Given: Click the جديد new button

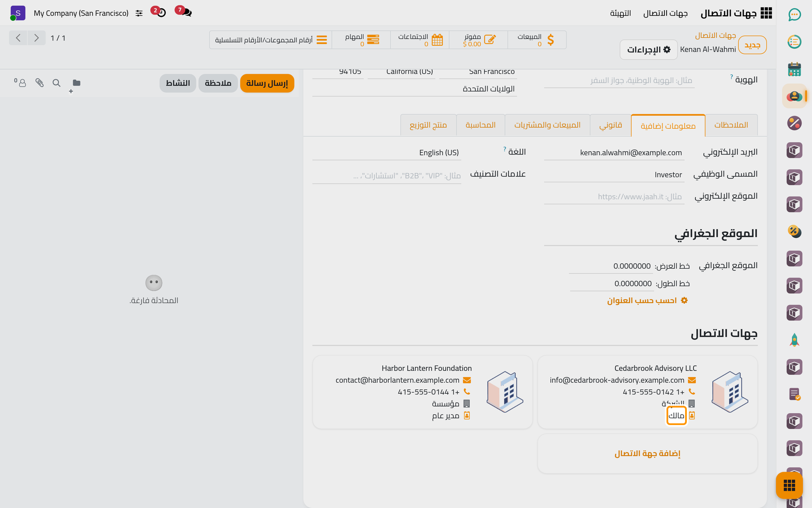Looking at the screenshot, I should 752,45.
